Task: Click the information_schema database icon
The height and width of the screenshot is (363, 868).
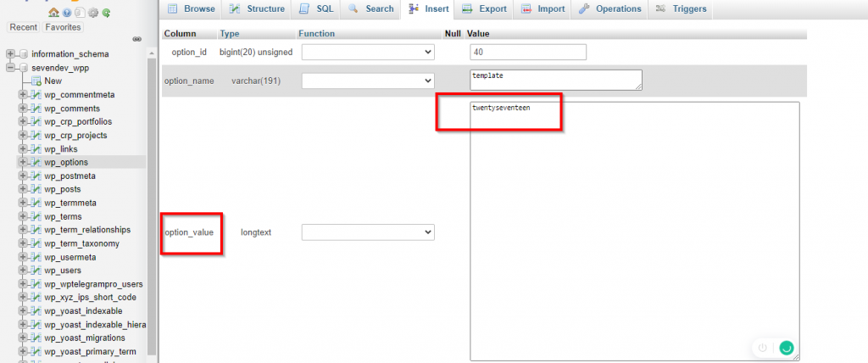Action: pos(23,54)
